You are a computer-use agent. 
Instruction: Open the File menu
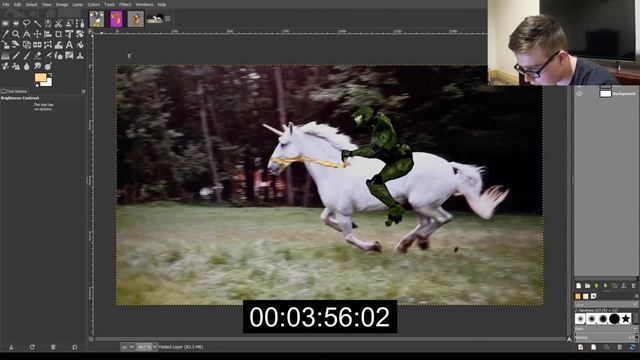[x=6, y=4]
